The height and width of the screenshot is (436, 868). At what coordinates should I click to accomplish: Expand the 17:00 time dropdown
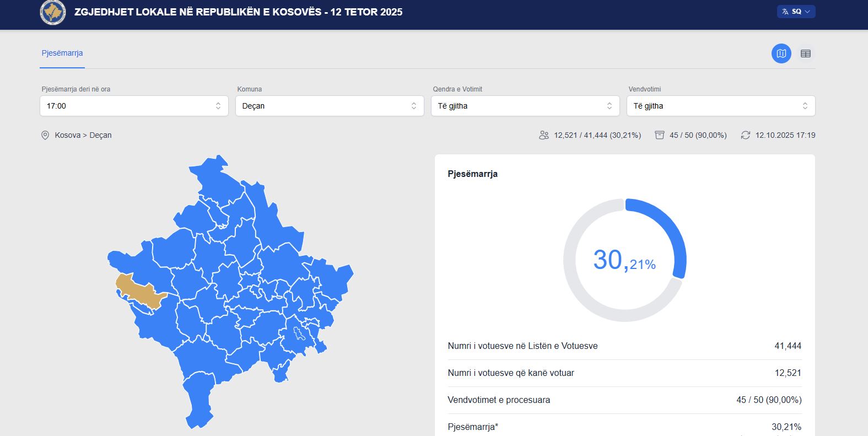point(134,106)
